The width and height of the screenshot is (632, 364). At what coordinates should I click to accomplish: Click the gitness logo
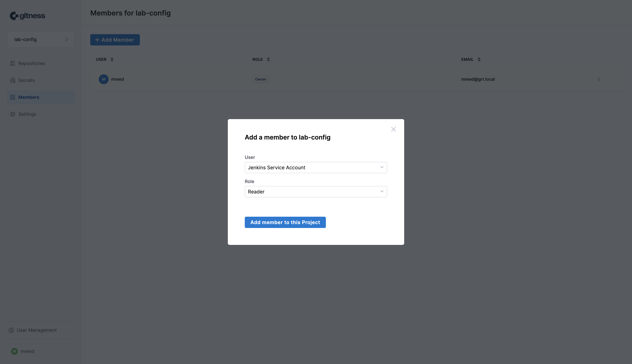pyautogui.click(x=27, y=16)
